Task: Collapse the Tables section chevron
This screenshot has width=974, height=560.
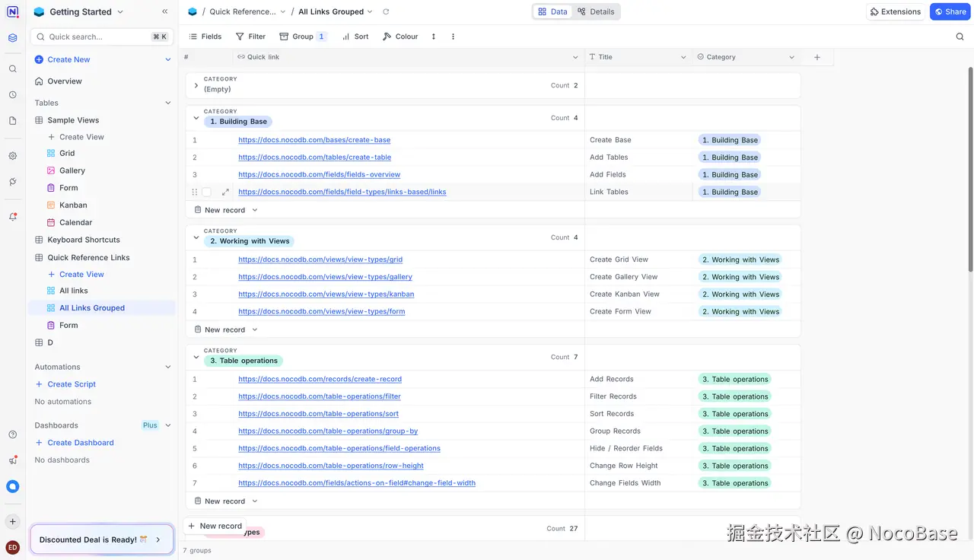Action: [168, 103]
